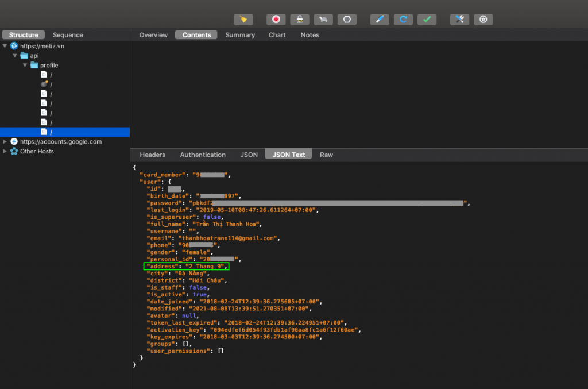
Task: Select the https://metiz.vn host label
Action: coord(42,46)
